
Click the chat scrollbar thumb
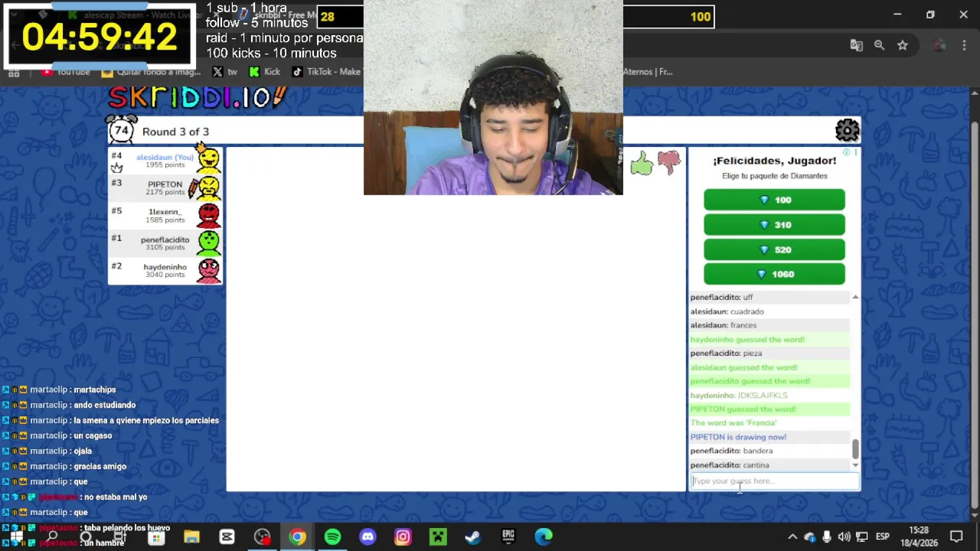[x=855, y=450]
